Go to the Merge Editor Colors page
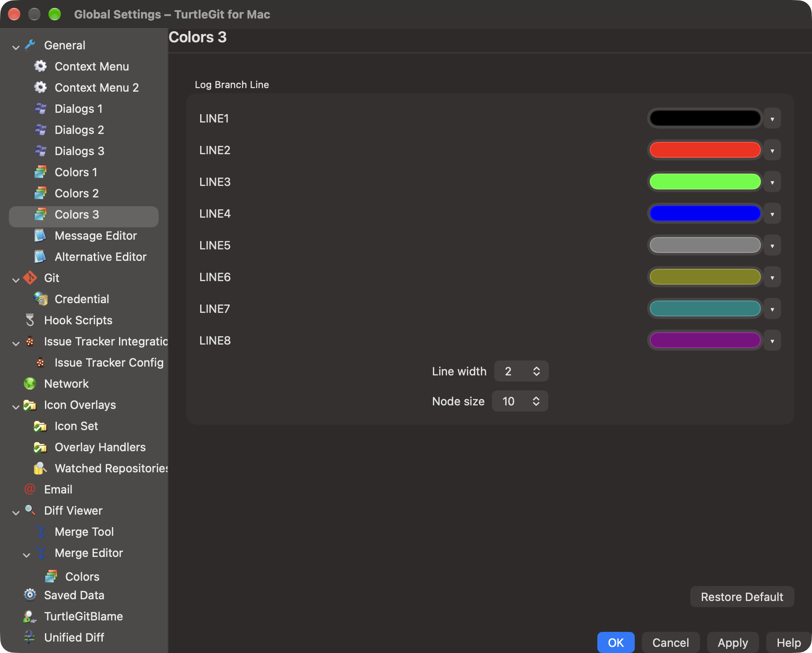Viewport: 812px width, 653px height. 82,576
